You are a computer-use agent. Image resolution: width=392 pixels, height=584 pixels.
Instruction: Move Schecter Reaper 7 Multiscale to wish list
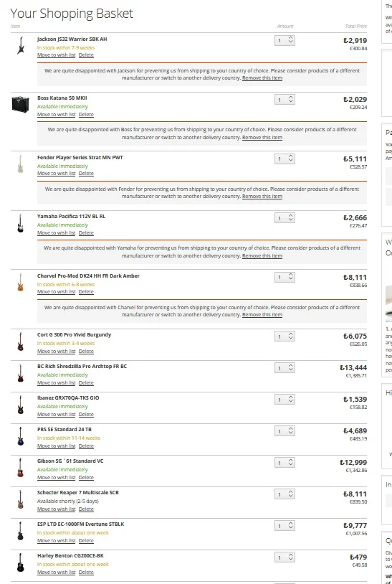click(x=56, y=509)
